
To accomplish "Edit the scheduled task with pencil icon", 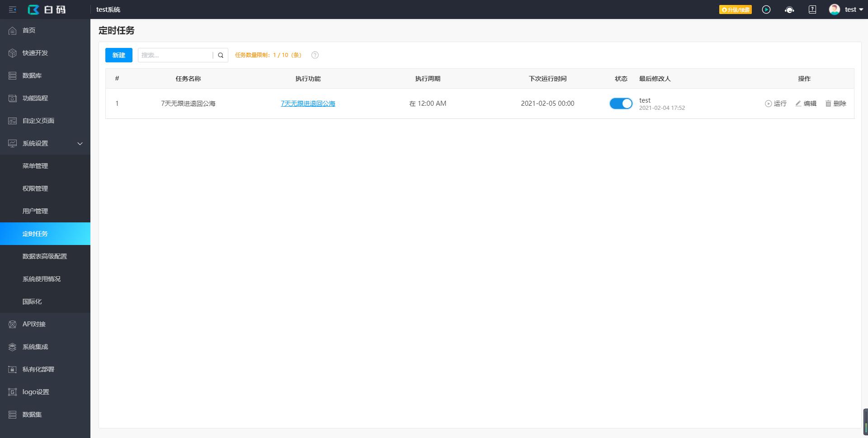I will (x=806, y=104).
